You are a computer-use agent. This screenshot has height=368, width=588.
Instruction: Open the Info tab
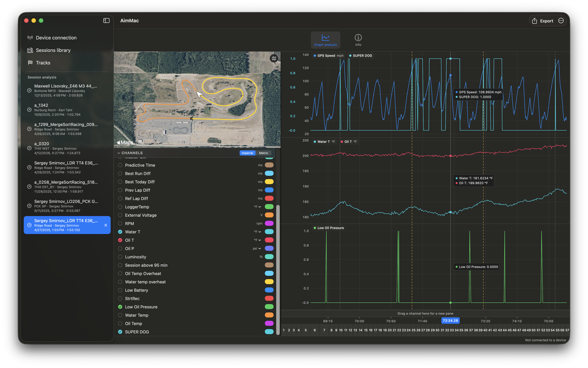358,40
